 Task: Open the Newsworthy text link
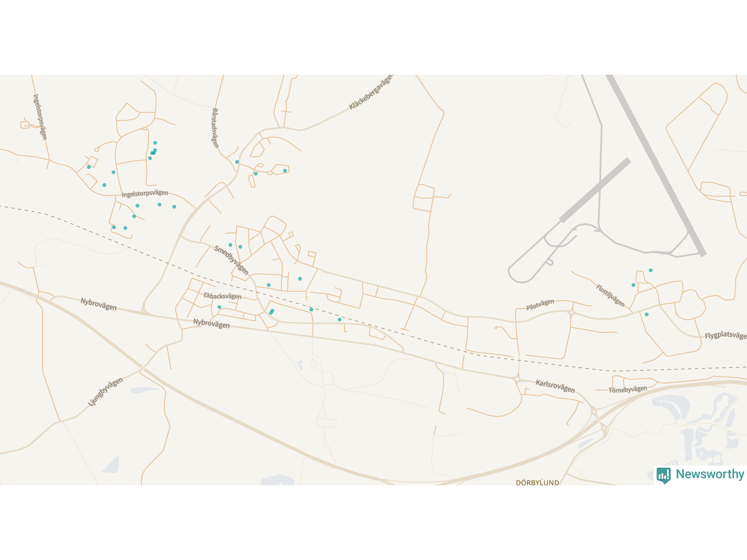(x=710, y=474)
